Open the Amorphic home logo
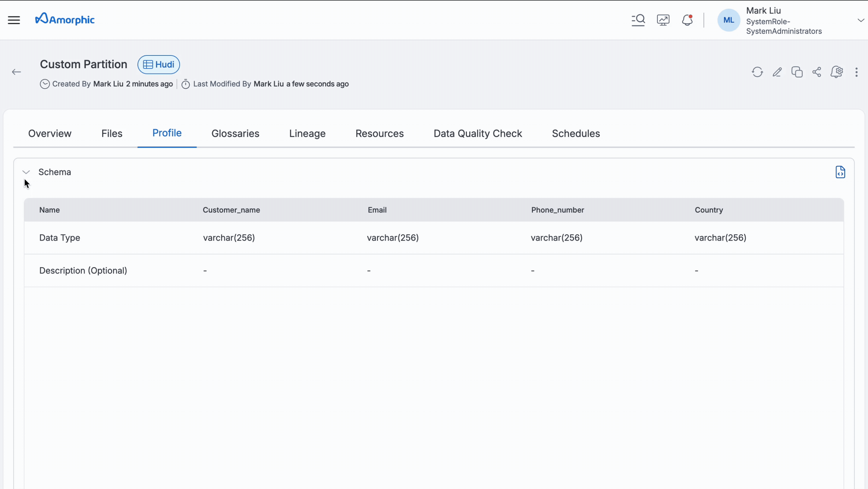Viewport: 868px width, 489px height. [64, 19]
